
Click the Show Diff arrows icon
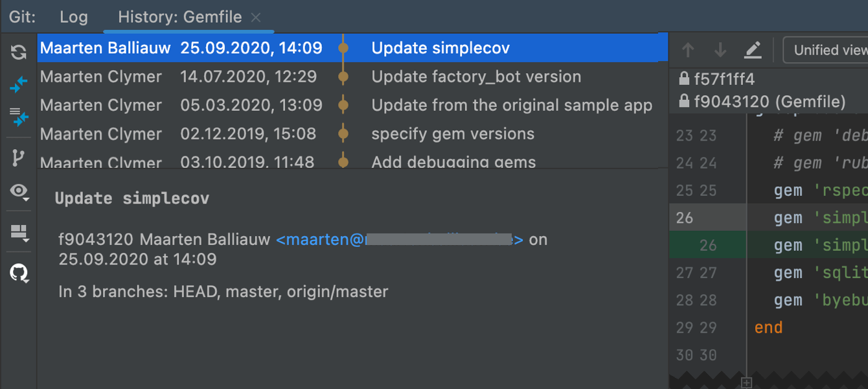pos(19,84)
